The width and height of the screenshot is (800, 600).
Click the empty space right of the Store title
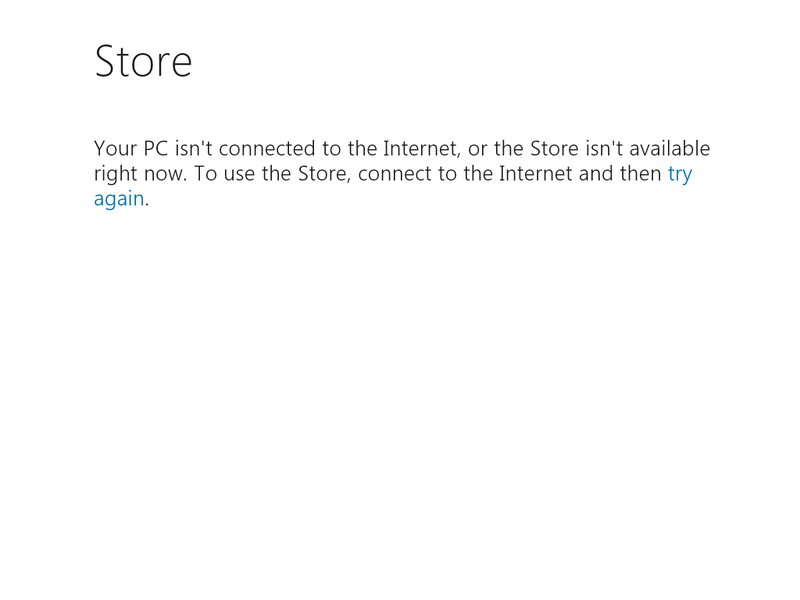[450, 60]
